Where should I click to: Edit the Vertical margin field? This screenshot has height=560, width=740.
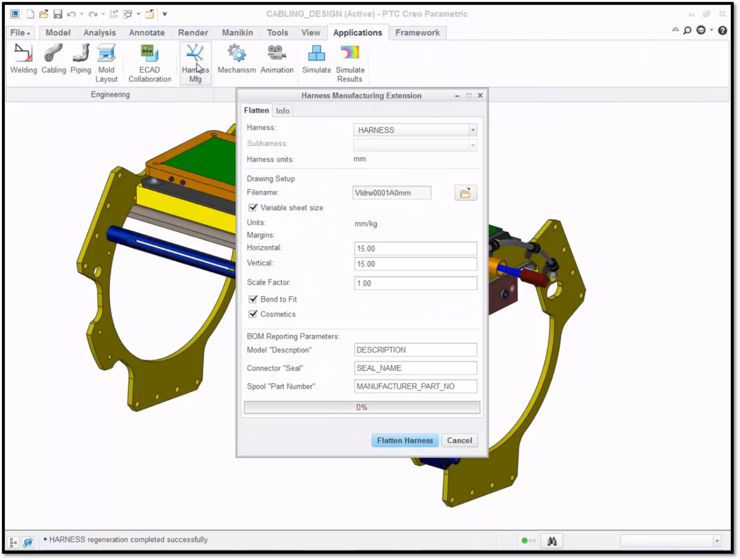[x=415, y=264]
